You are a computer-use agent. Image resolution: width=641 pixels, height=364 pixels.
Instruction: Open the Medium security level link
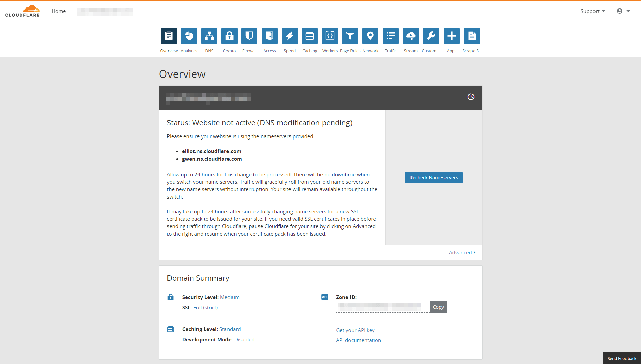point(230,297)
